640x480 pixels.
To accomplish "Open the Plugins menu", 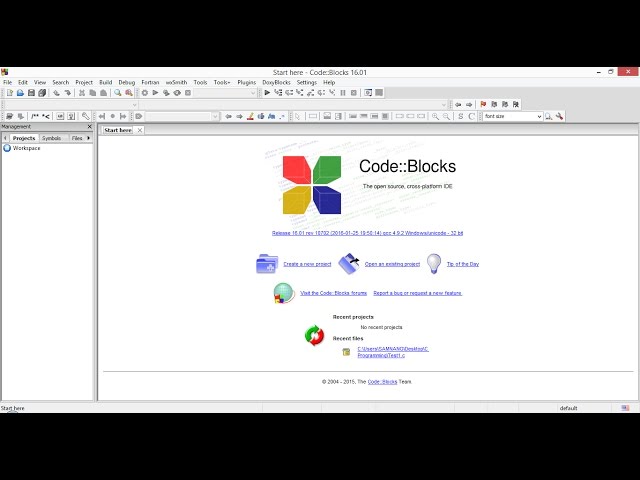I will (x=247, y=82).
